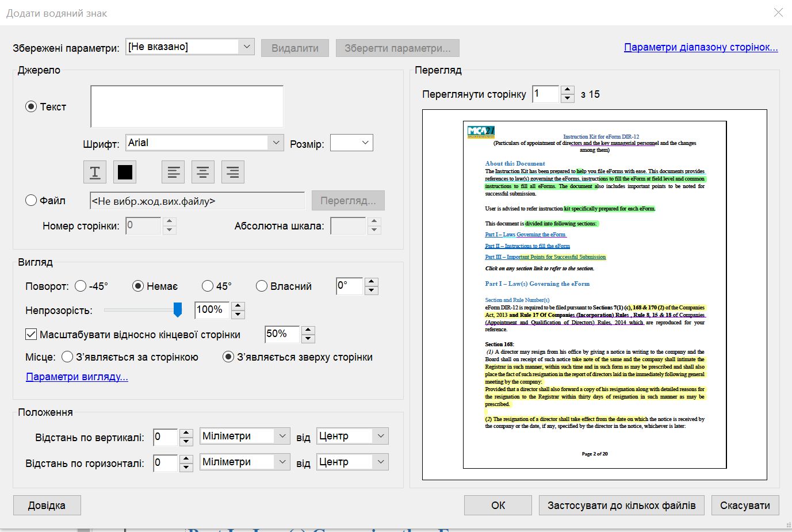
Task: Click the custom rotation angle field
Action: pos(350,286)
